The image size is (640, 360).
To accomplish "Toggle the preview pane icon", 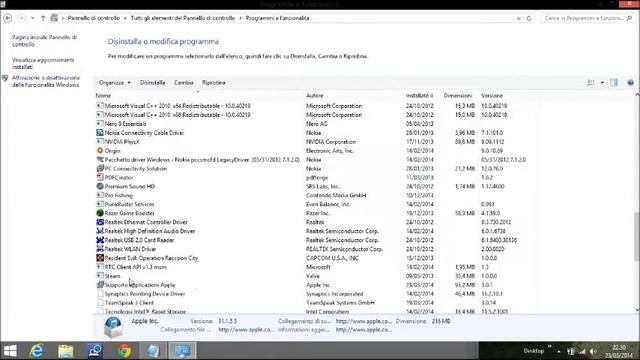I will [x=613, y=82].
